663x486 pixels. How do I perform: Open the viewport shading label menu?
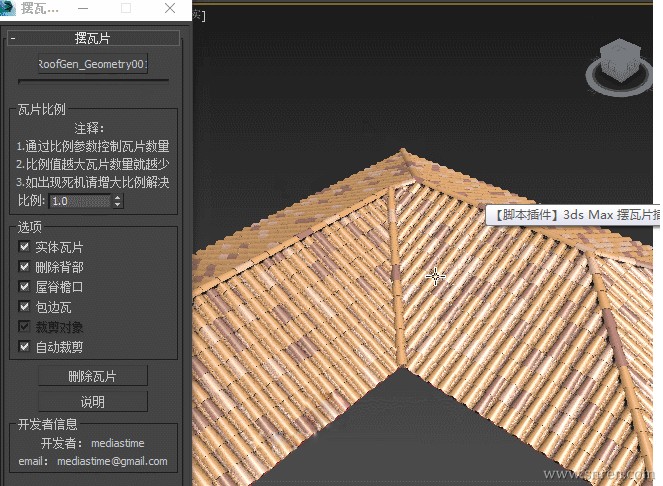[x=198, y=14]
